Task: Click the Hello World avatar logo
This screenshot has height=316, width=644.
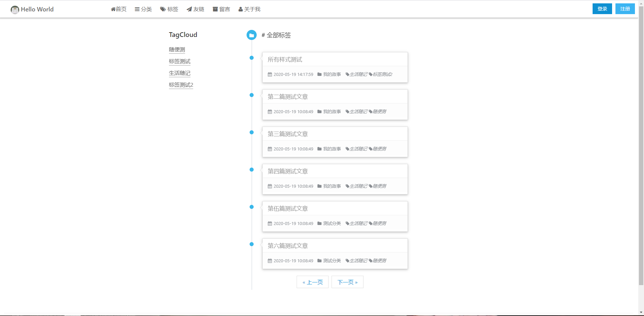Action: (15, 9)
